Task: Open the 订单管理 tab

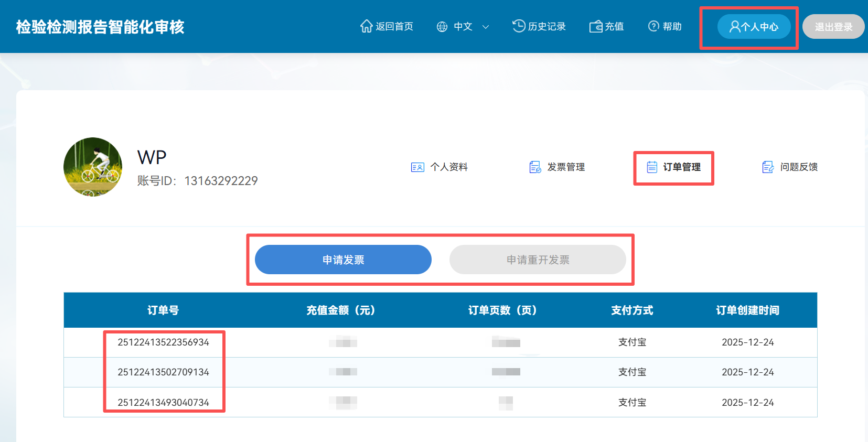Action: [674, 167]
